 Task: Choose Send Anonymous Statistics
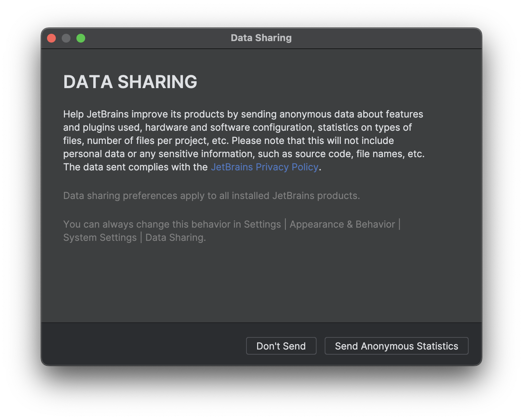[396, 346]
